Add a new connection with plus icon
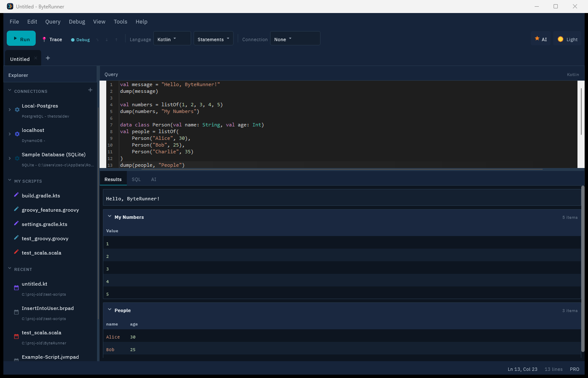Image resolution: width=588 pixels, height=378 pixels. point(90,90)
